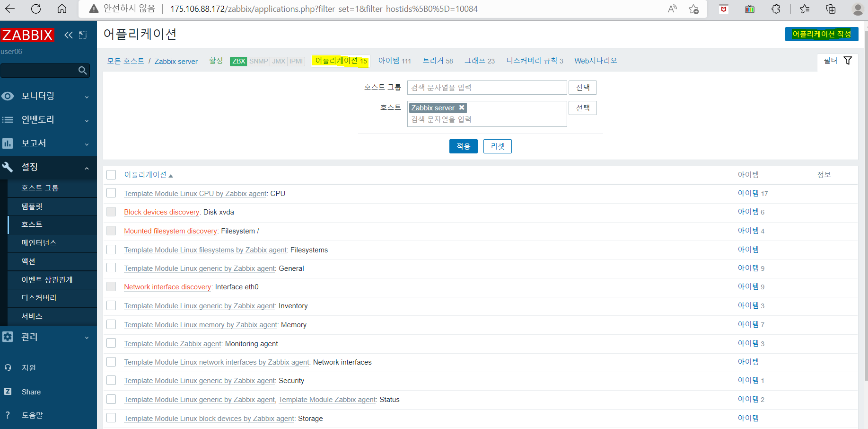Click the ZABBIX logo
The image size is (868, 429).
27,35
